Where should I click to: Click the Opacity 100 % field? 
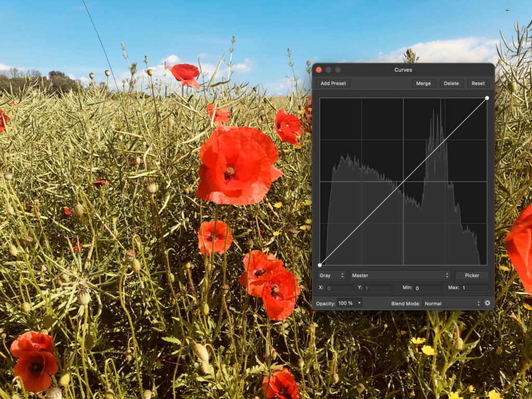point(347,303)
